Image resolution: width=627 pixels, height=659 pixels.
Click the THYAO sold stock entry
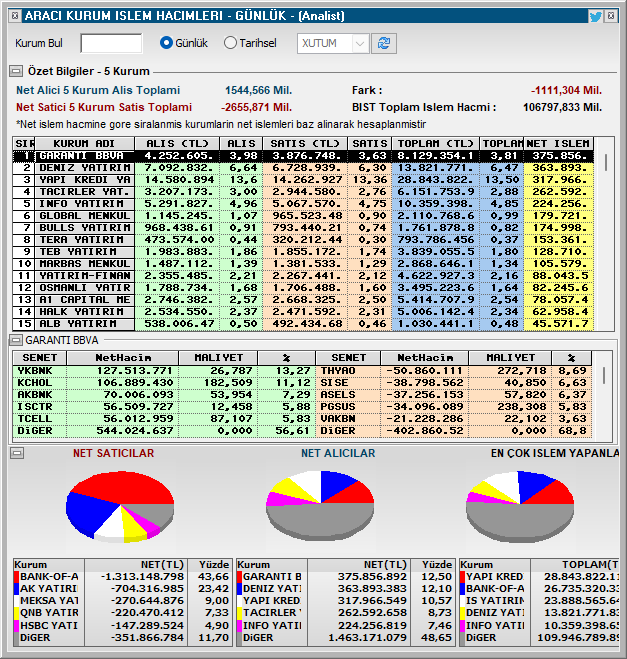click(453, 371)
